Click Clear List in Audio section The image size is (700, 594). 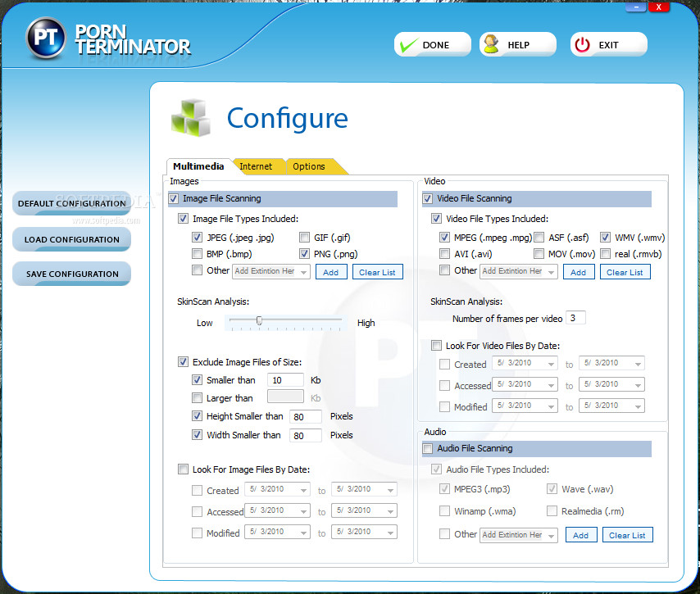(x=628, y=535)
